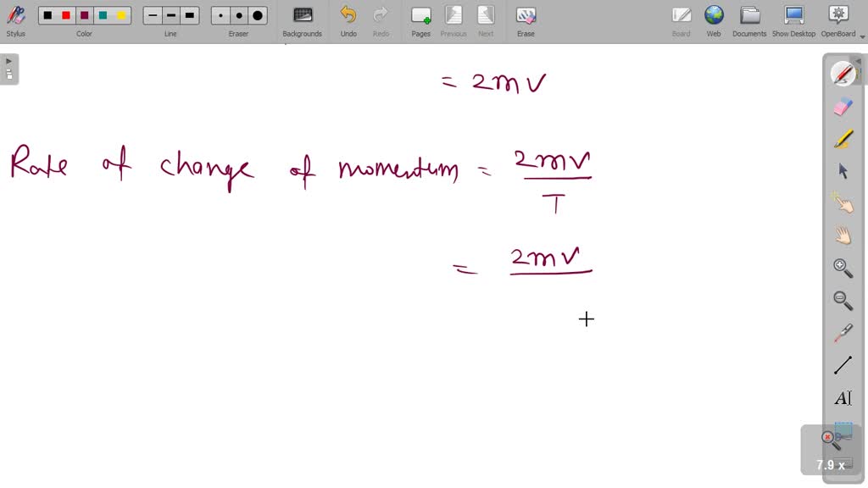Screen dimensions: 868x488
Task: Choose the medium line width
Action: (x=171, y=15)
